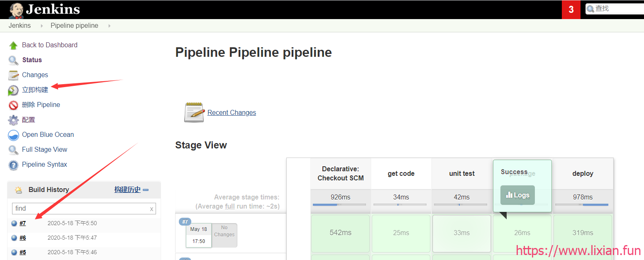The height and width of the screenshot is (260, 644).
Task: Click the 2020-5-18 下午5:50 timestamp
Action: point(72,223)
